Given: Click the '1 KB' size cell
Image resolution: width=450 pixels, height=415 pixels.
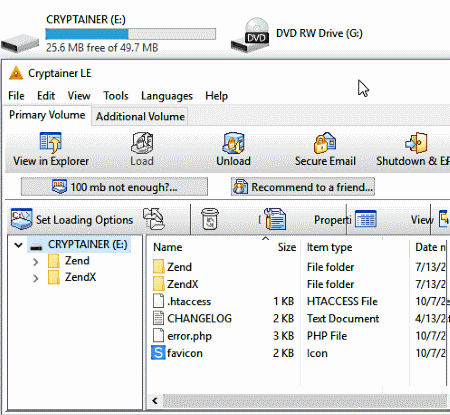Looking at the screenshot, I should 284,301.
